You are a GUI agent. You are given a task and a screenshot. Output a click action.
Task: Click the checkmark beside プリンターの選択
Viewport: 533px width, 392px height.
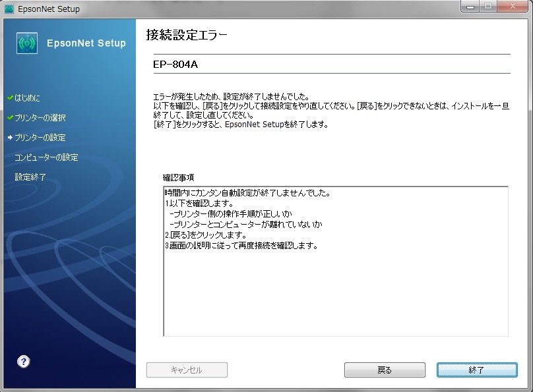[10, 117]
